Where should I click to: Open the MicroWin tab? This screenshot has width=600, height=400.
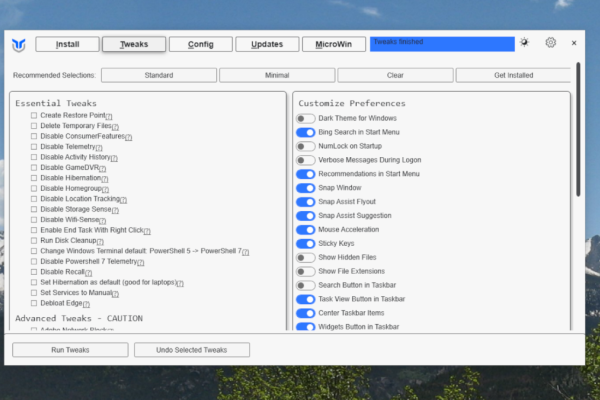click(334, 44)
